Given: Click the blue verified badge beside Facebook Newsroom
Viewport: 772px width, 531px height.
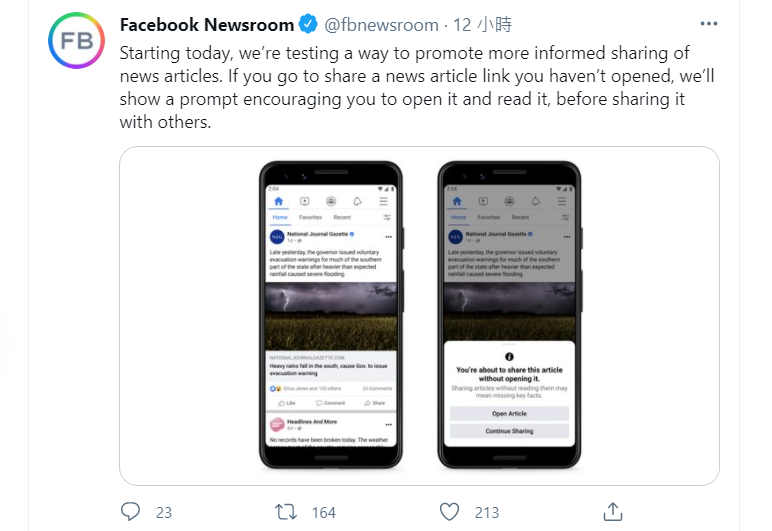Looking at the screenshot, I should (311, 24).
